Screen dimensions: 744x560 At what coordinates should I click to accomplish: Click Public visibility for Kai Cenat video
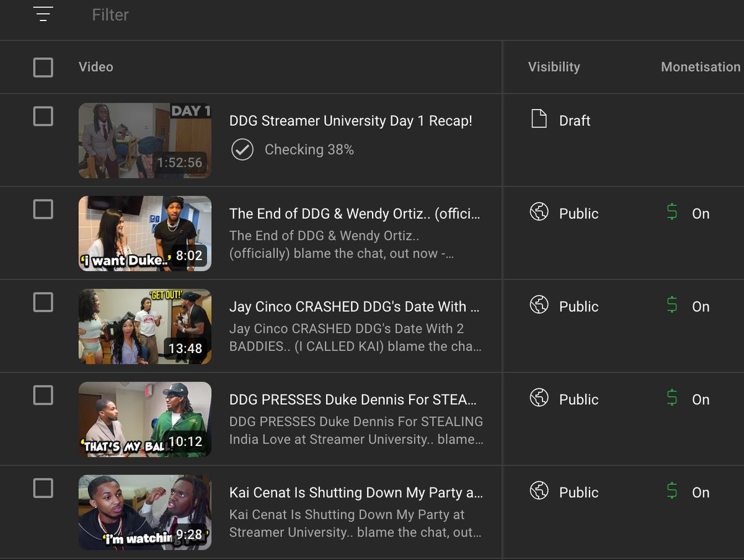point(579,492)
